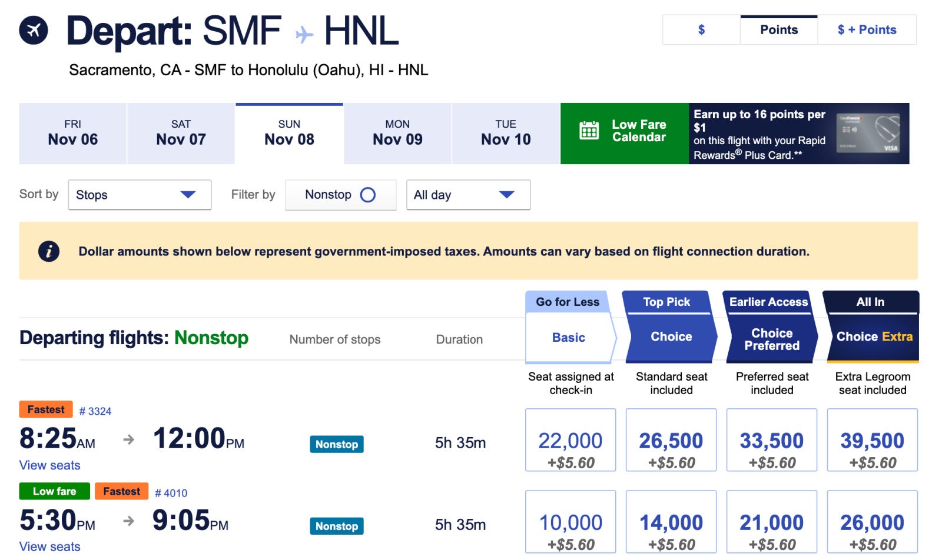Select 39,500 points Choice Extra fare

(x=873, y=440)
